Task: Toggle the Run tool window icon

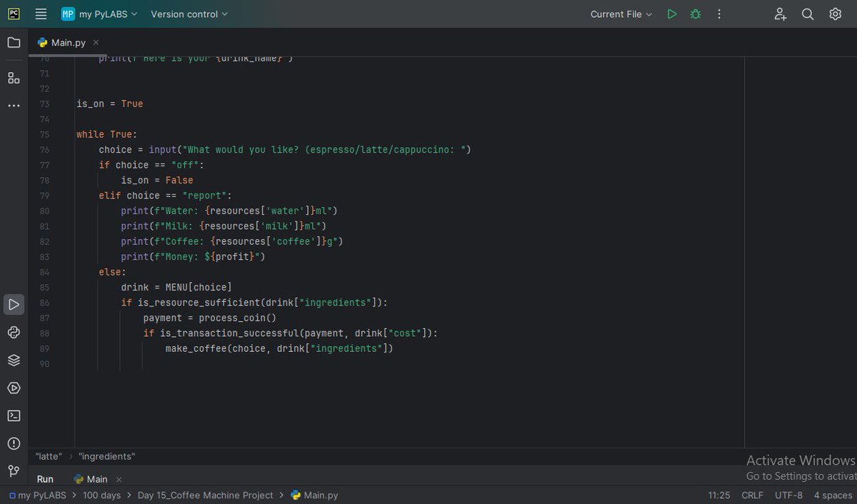Action: tap(14, 305)
